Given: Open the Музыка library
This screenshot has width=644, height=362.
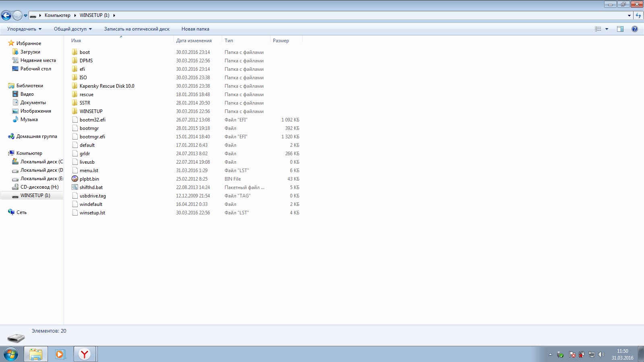Looking at the screenshot, I should click(29, 119).
